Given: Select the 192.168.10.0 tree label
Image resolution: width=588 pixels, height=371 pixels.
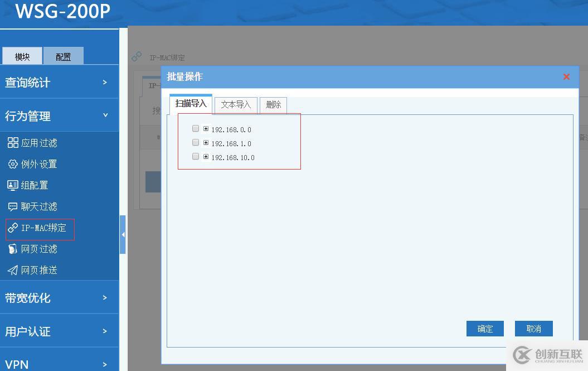Looking at the screenshot, I should coord(233,158).
